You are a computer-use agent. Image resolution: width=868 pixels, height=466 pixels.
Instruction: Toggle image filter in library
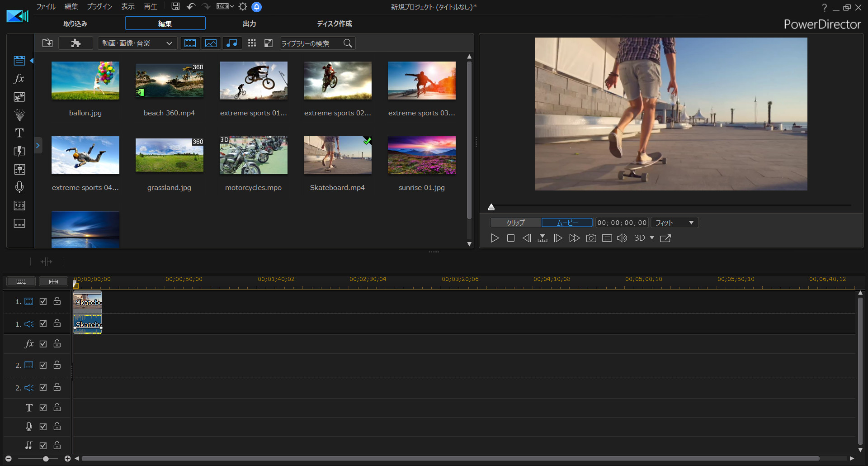point(211,43)
